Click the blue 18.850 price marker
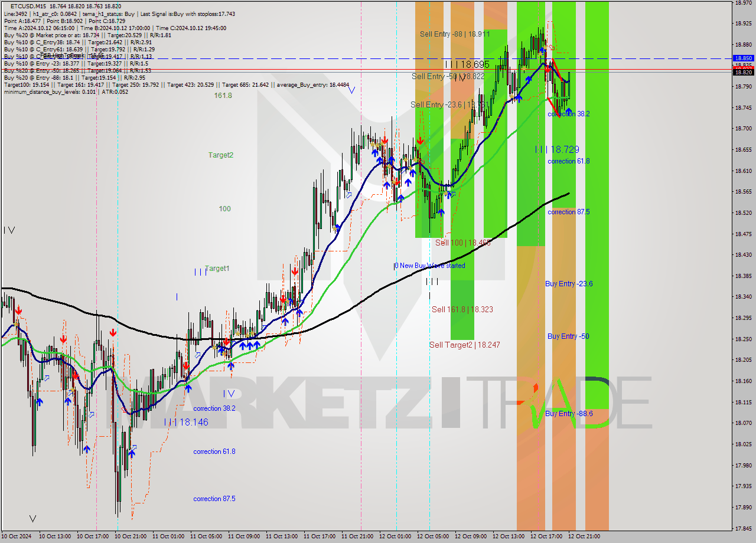This screenshot has height=543, width=756. [744, 58]
